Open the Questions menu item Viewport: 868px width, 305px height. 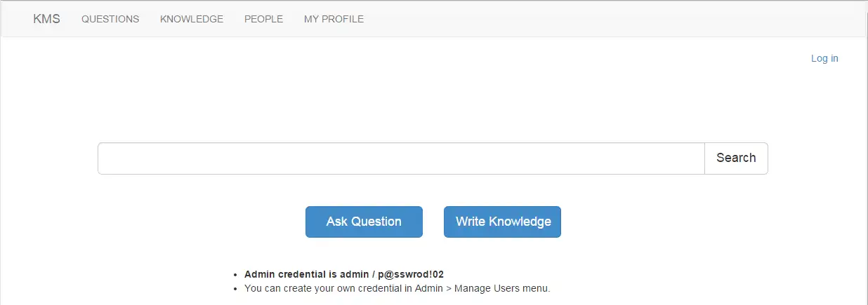click(110, 19)
